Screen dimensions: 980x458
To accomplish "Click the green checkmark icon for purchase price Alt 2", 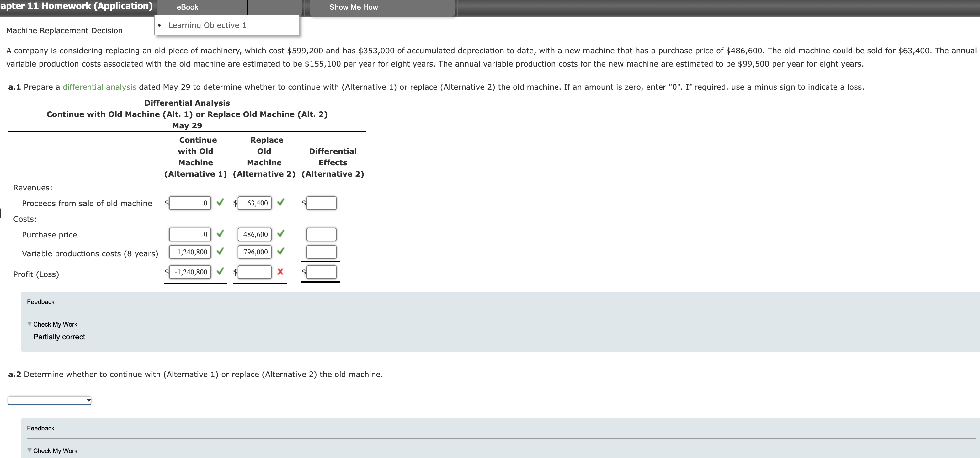I will tap(285, 232).
